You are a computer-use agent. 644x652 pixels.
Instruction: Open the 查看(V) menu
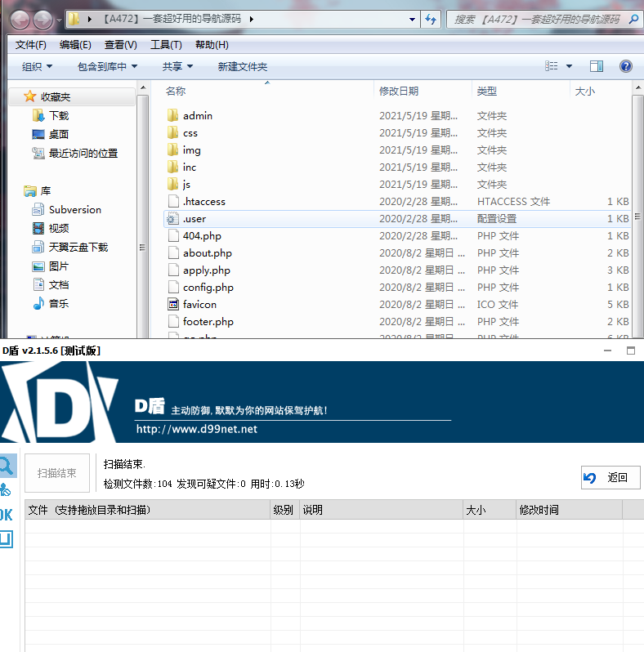pos(120,44)
